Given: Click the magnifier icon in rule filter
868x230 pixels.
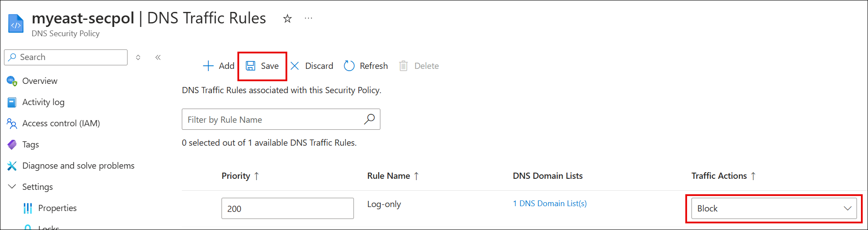Looking at the screenshot, I should [369, 119].
